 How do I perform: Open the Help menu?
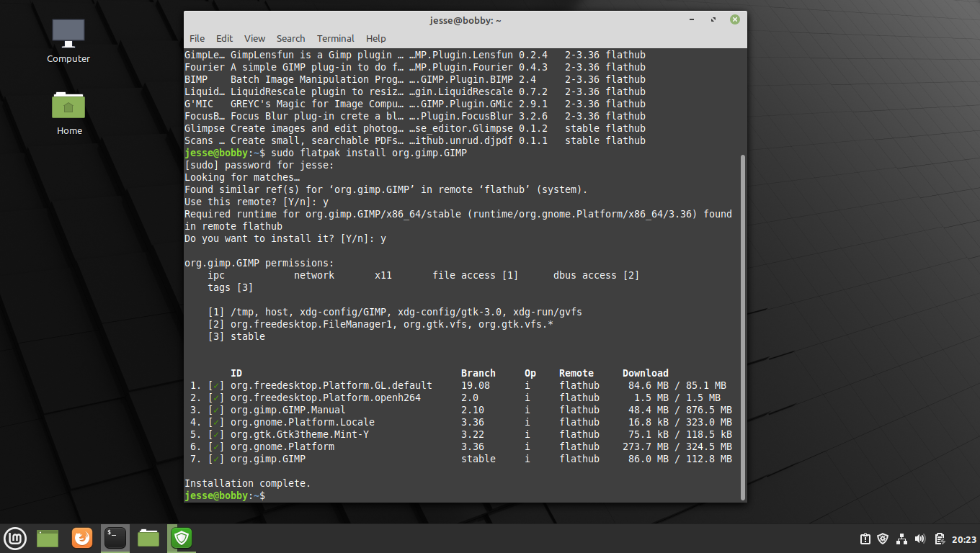pos(376,39)
